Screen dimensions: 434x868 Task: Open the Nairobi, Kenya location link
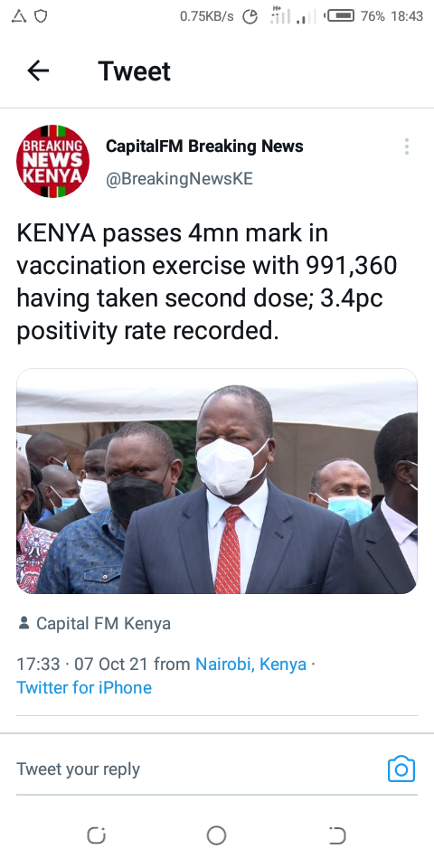(250, 664)
